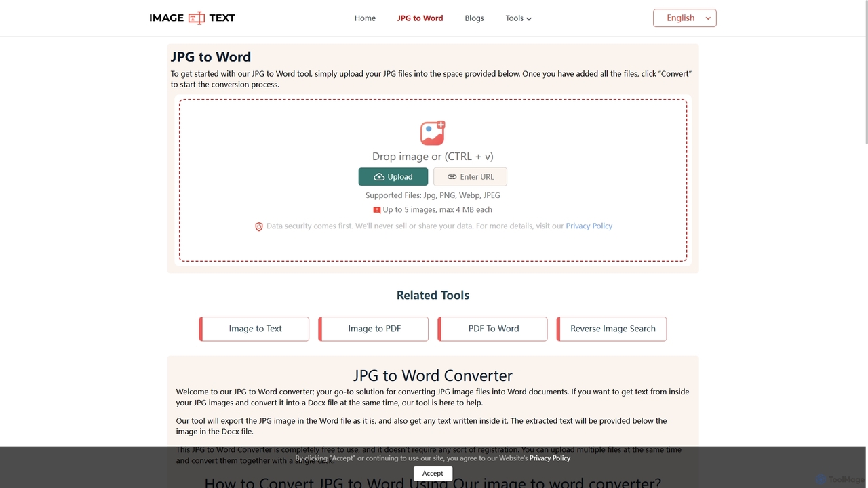
Task: Open the Image to Text related tool
Action: click(254, 329)
